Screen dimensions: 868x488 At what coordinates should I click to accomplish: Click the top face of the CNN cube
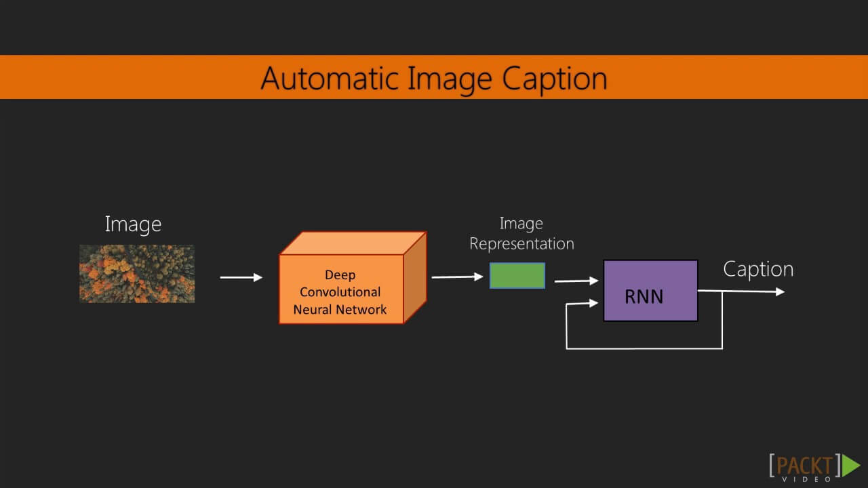pyautogui.click(x=353, y=243)
